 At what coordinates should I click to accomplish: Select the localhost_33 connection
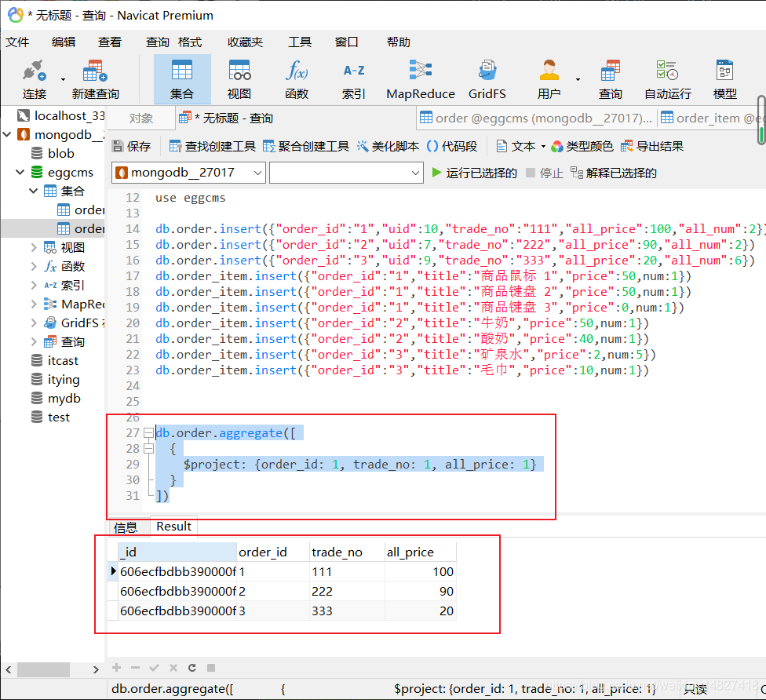tap(60, 116)
